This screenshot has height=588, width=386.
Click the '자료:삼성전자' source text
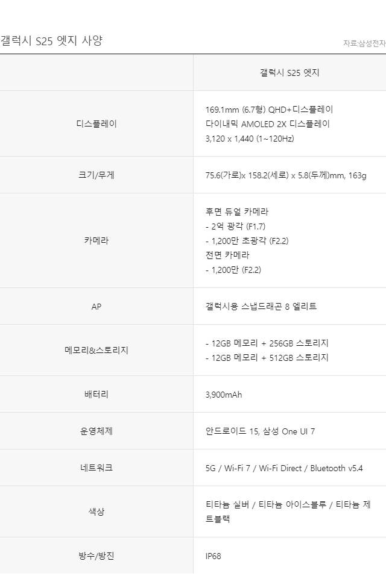point(364,43)
